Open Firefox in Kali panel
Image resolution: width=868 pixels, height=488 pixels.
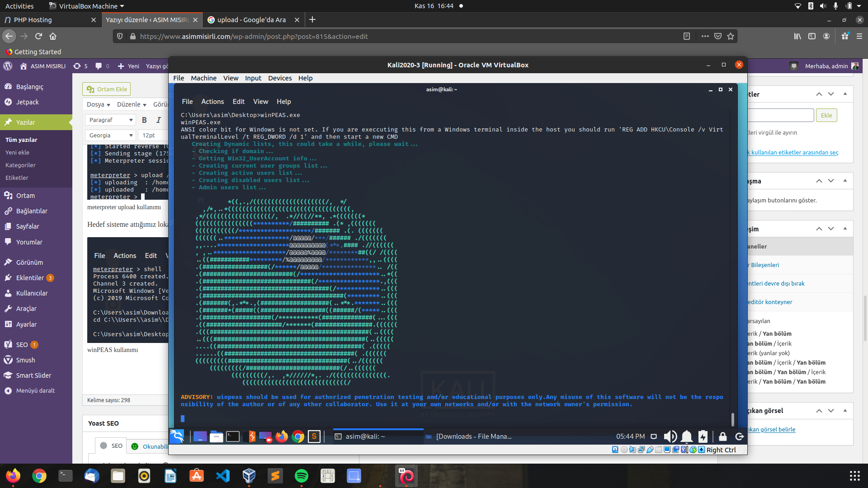[282, 436]
